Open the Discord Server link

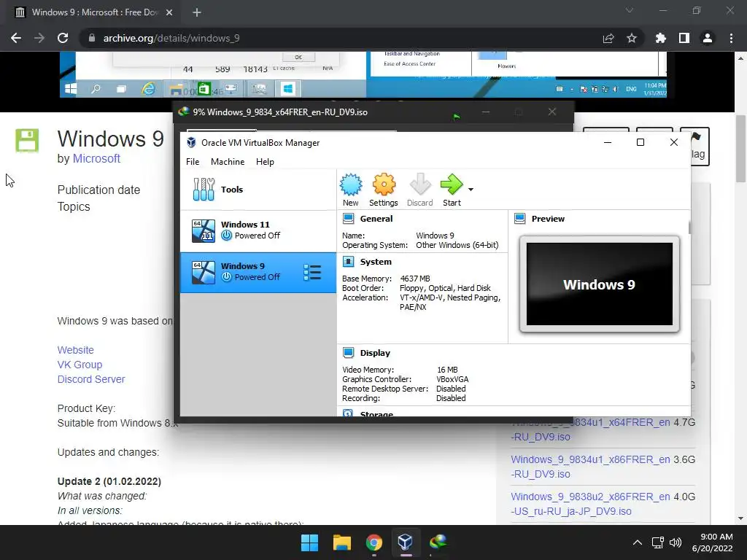tap(91, 379)
